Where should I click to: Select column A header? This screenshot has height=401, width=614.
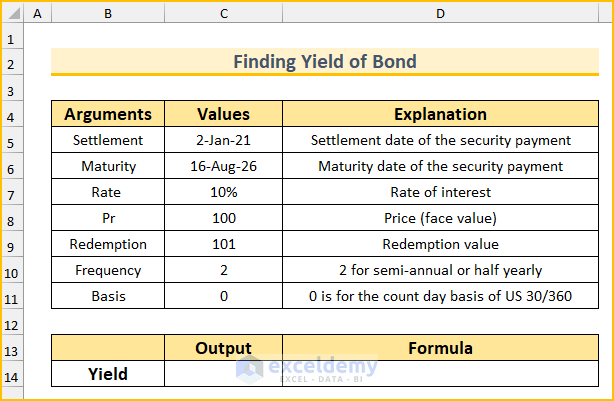[x=38, y=13]
